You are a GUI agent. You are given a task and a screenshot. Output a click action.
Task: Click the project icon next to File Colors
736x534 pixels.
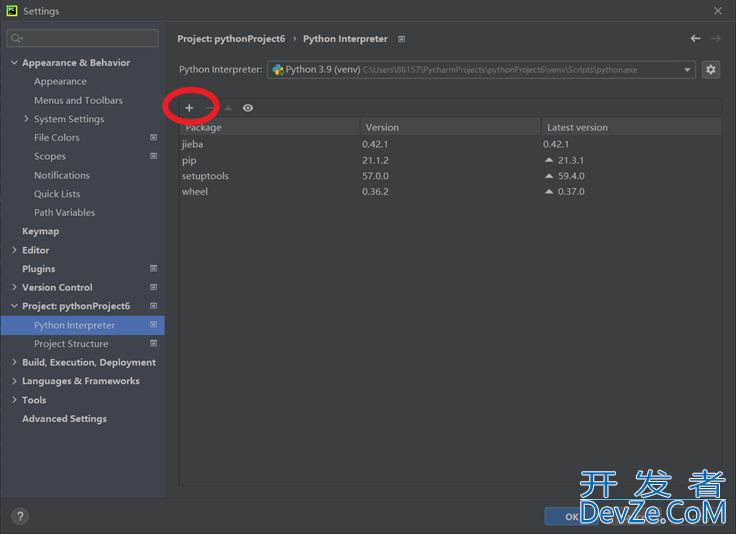click(153, 137)
